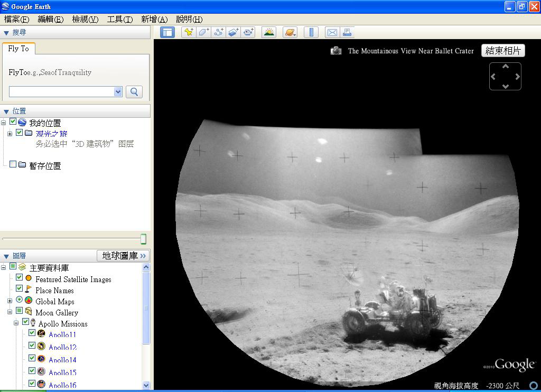
Task: Click the places opacity slider handle
Action: 144,239
